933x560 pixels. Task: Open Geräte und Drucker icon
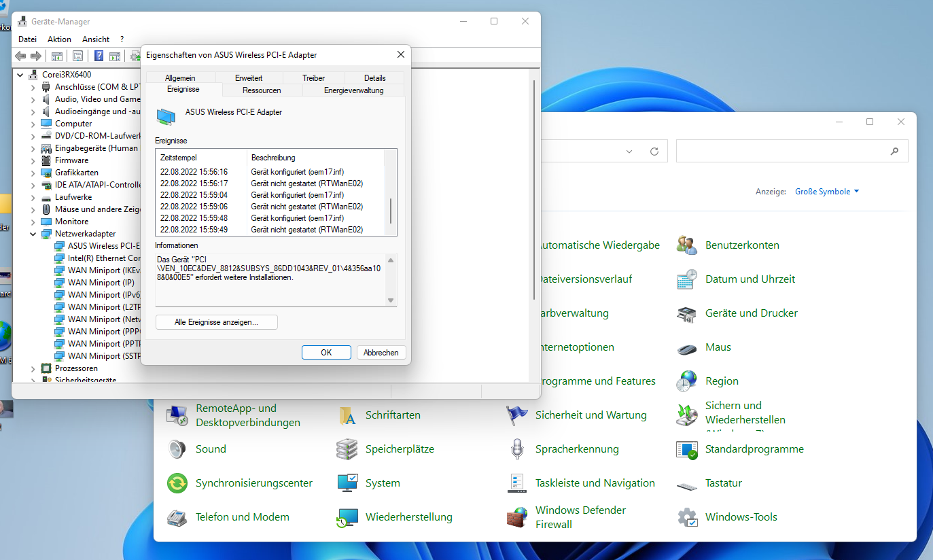pos(687,313)
